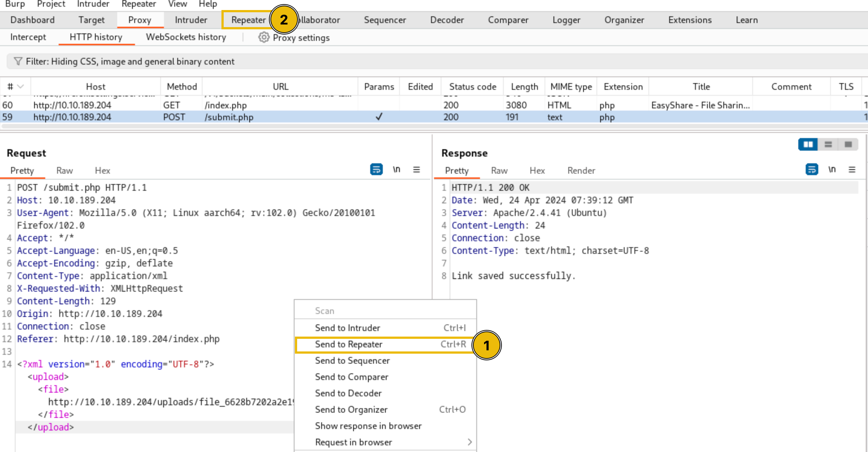Toggle \n non-printable characters in Response pane
Viewport: 868px width, 452px height.
pyautogui.click(x=832, y=170)
